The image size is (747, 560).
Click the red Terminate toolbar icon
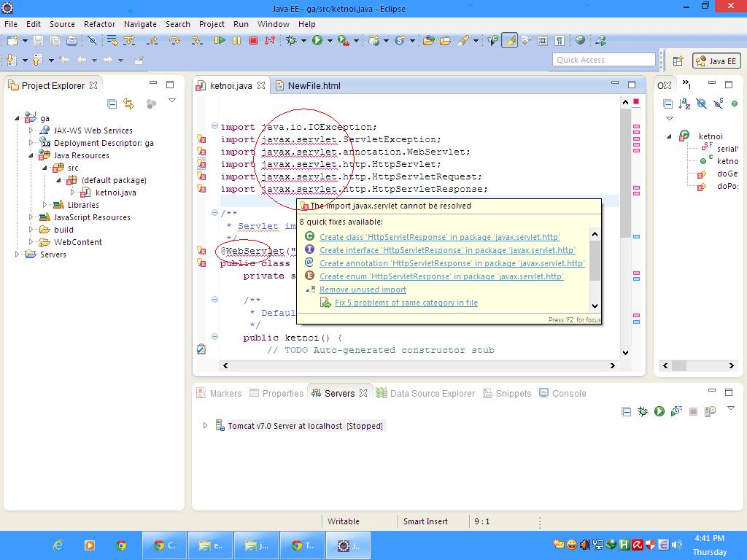253,41
